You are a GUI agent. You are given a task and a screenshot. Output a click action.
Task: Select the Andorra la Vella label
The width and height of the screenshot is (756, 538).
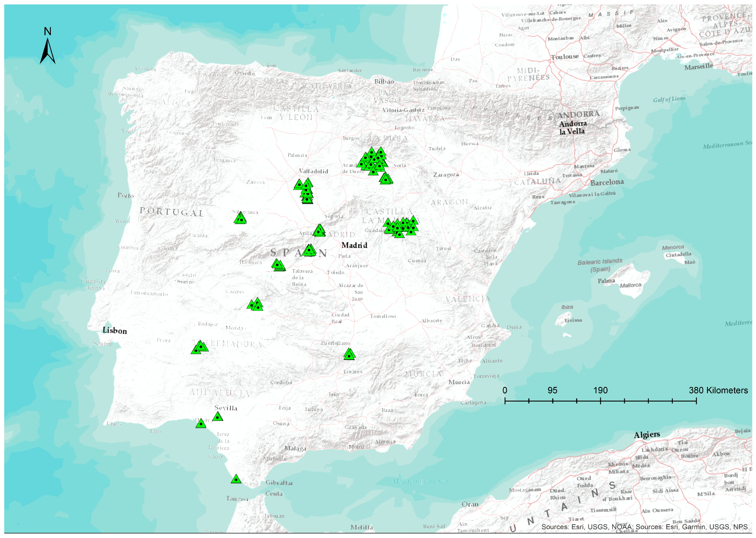point(572,128)
